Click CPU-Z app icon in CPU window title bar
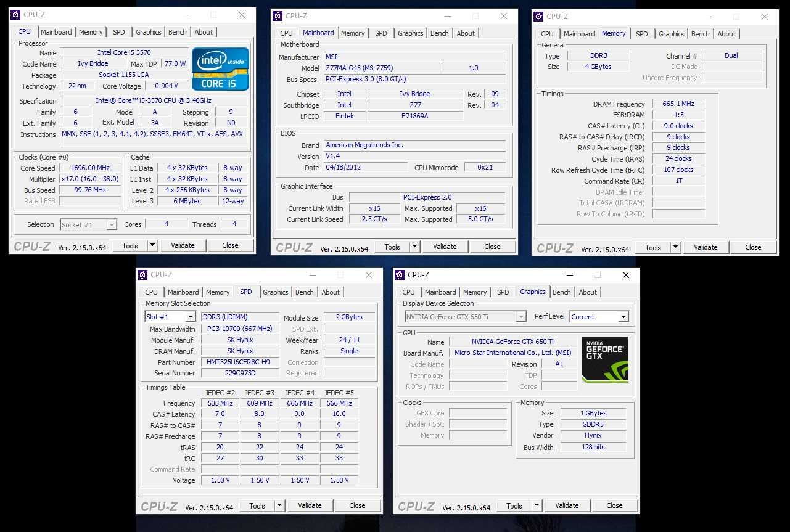 pos(15,15)
